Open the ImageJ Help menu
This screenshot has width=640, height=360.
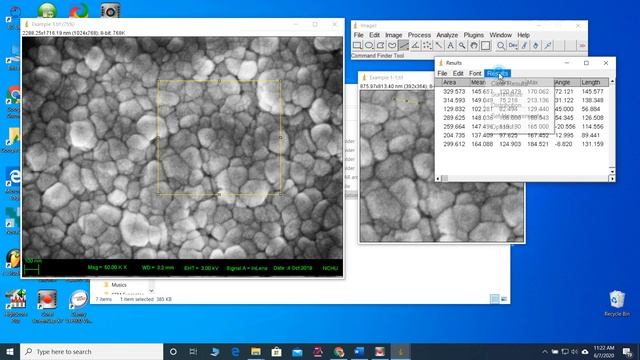click(523, 35)
